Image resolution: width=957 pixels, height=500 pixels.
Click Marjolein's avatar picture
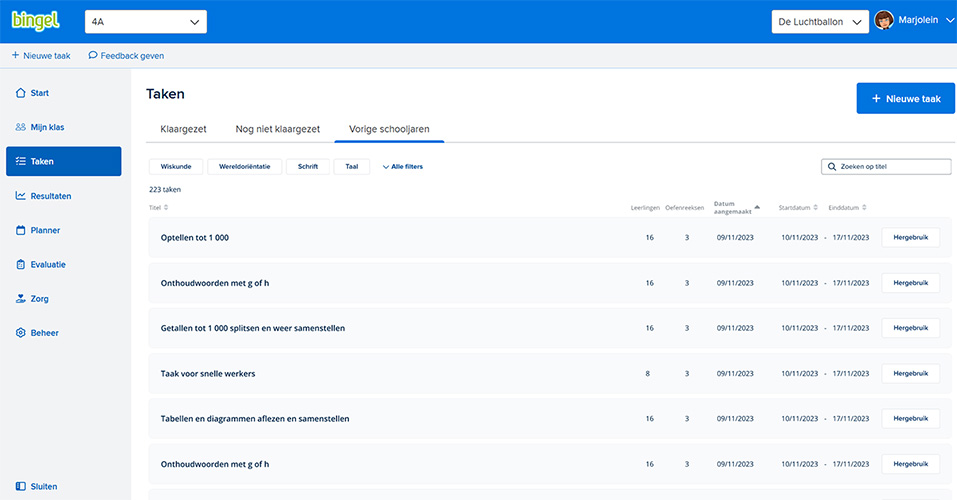click(884, 20)
